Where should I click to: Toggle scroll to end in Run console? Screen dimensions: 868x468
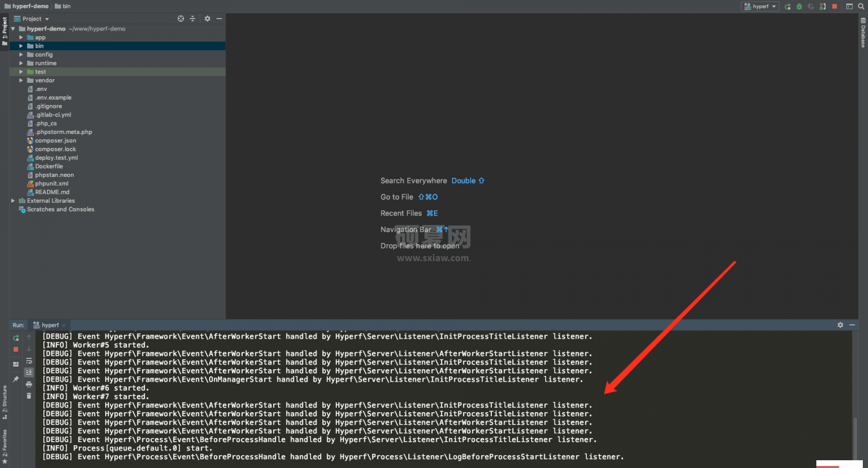click(x=29, y=372)
